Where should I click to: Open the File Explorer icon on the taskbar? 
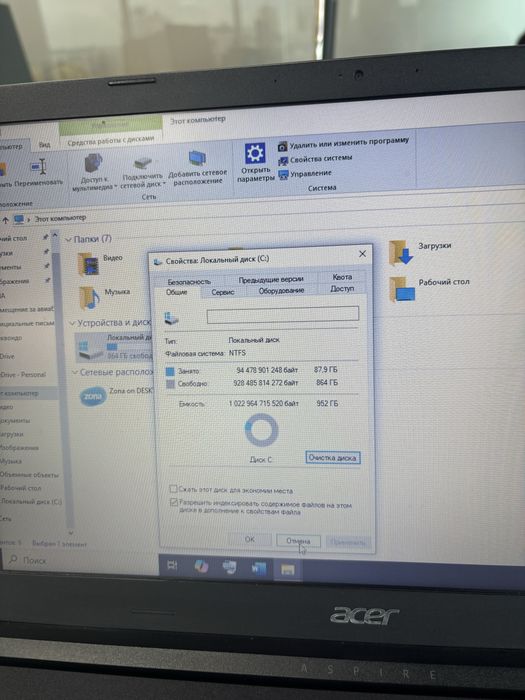pos(288,569)
